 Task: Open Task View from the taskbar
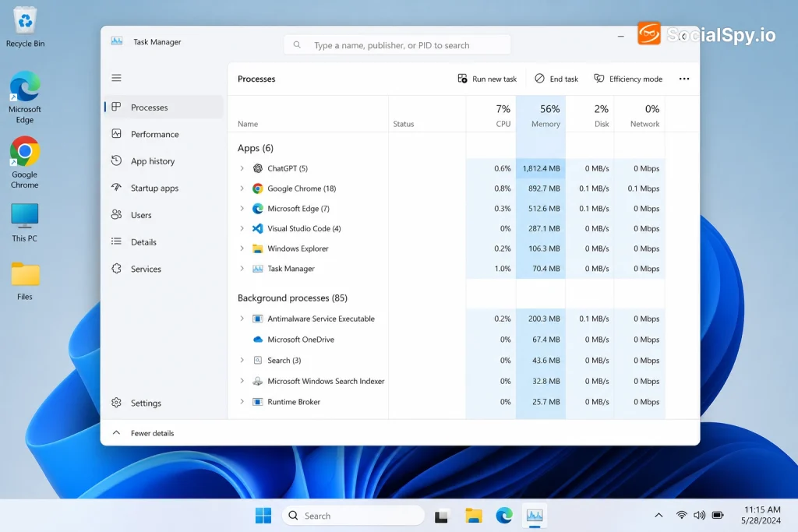[441, 516]
